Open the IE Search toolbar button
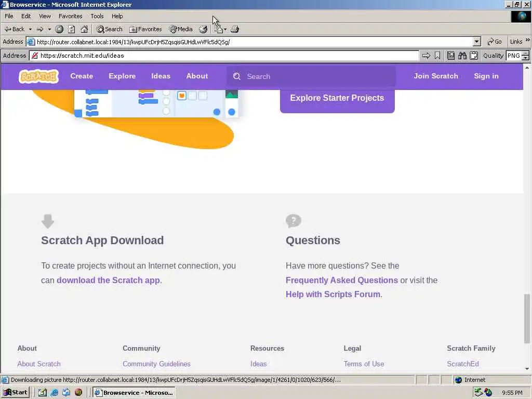The image size is (532, 399). coord(109,29)
